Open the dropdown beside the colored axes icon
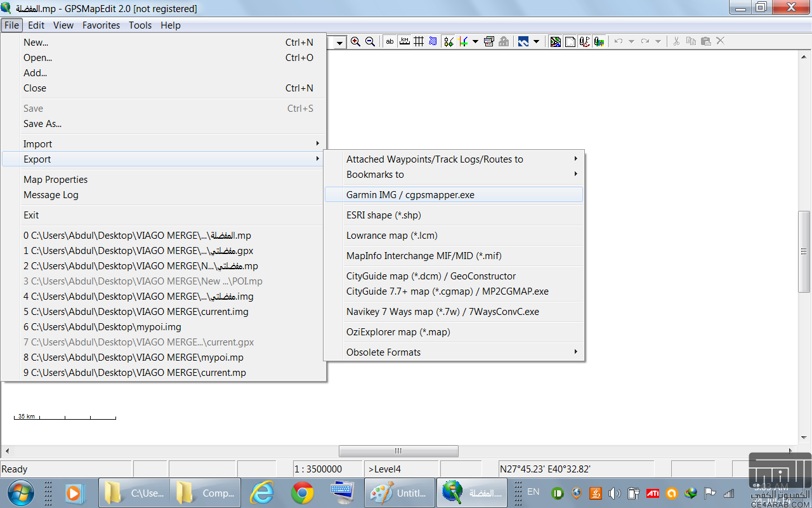 pyautogui.click(x=475, y=42)
